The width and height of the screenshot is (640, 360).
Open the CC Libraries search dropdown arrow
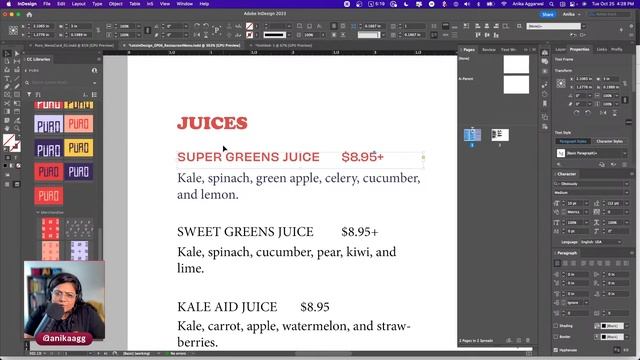[x=94, y=83]
